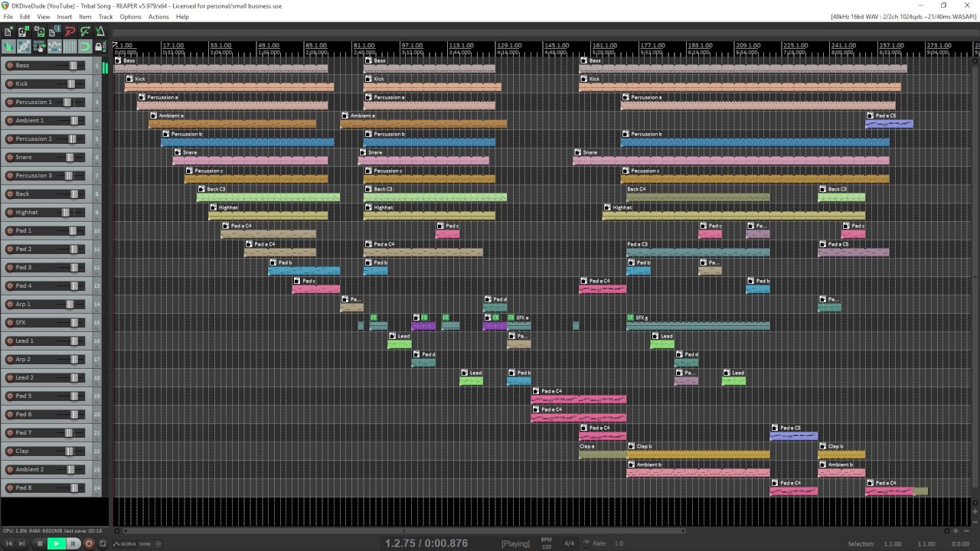Open the Insert menu

(x=64, y=17)
